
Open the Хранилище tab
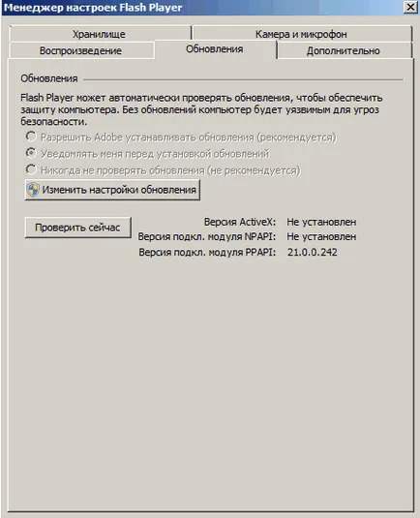point(100,34)
